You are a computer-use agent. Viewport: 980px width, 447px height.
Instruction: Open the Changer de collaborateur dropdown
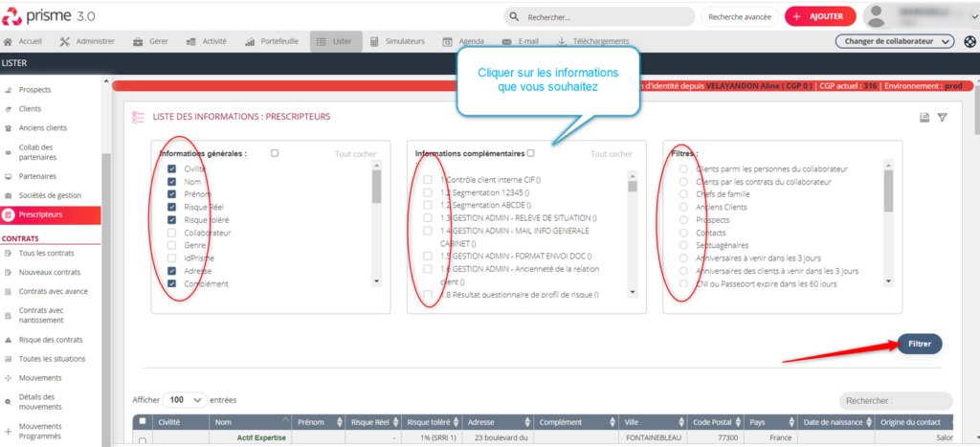tap(895, 41)
